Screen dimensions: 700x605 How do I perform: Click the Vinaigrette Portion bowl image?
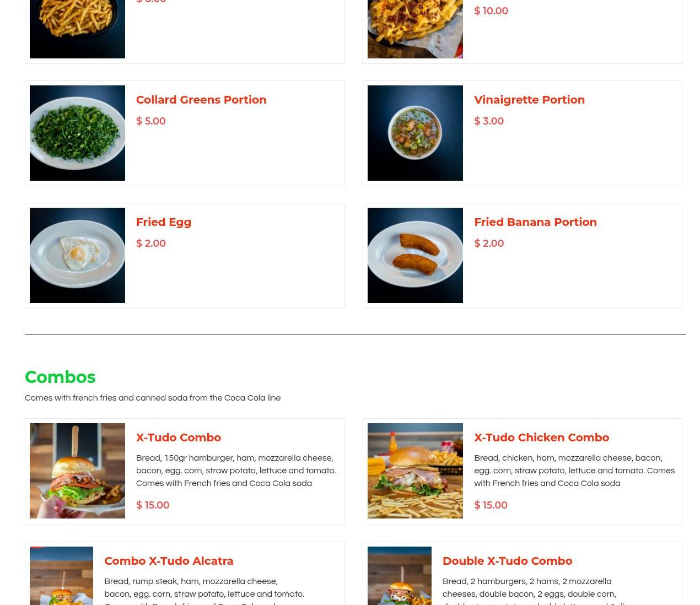coord(415,133)
